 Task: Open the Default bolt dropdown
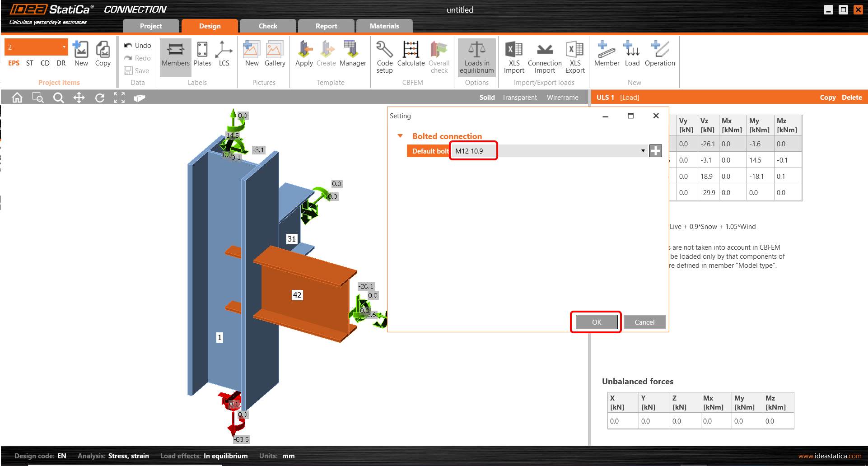(x=643, y=151)
